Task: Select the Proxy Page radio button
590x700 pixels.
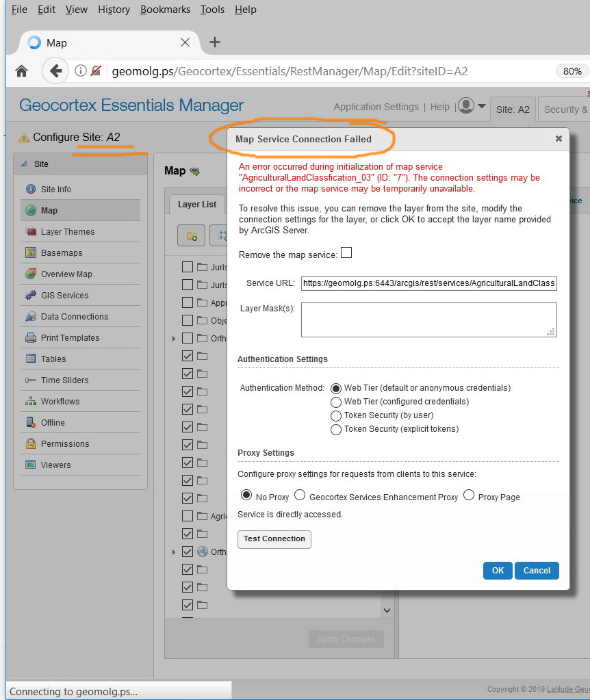Action: [x=469, y=495]
